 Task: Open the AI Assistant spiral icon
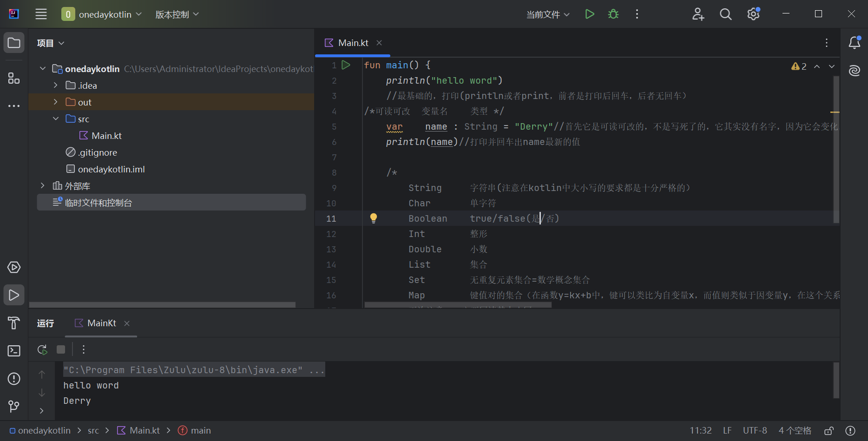[855, 71]
